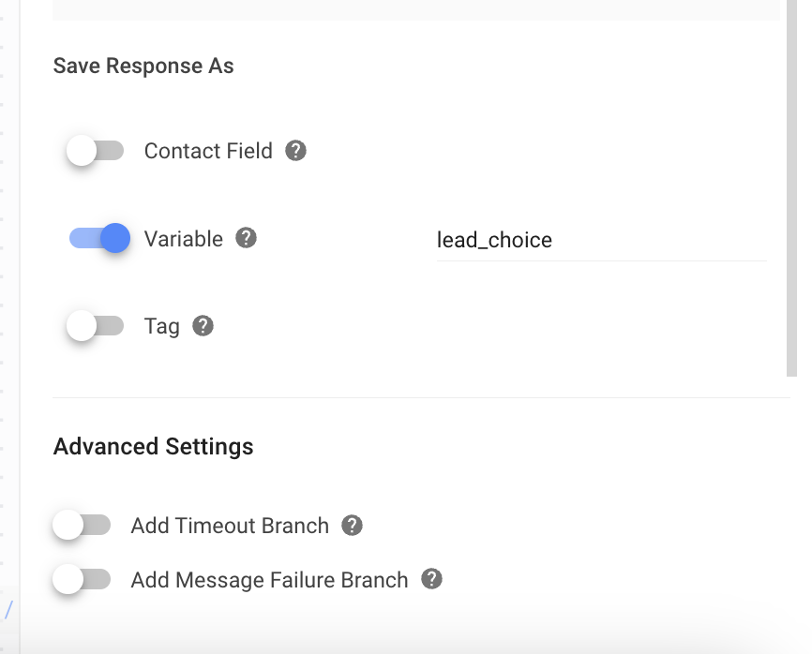The image size is (812, 654).
Task: Click the 'Add Message Failure Branch' label
Action: (x=269, y=580)
